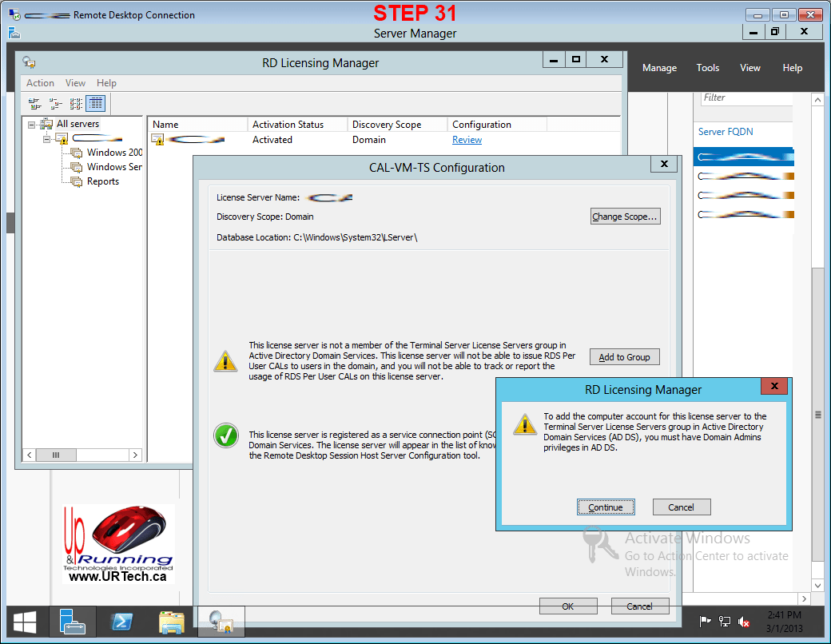
Task: Click the muted volume icon in system tray
Action: (x=743, y=622)
